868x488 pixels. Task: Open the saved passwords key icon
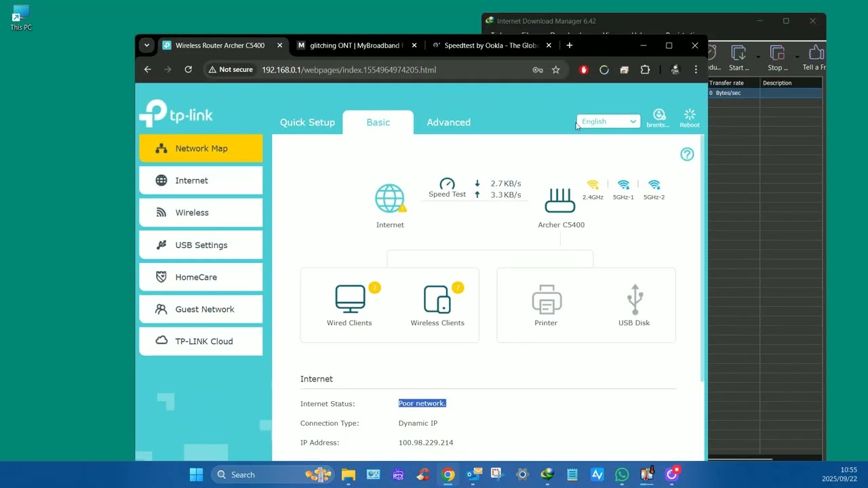click(538, 70)
